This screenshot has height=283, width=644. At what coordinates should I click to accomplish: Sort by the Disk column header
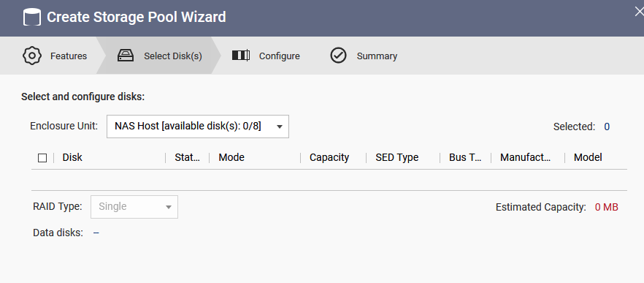[x=72, y=157]
